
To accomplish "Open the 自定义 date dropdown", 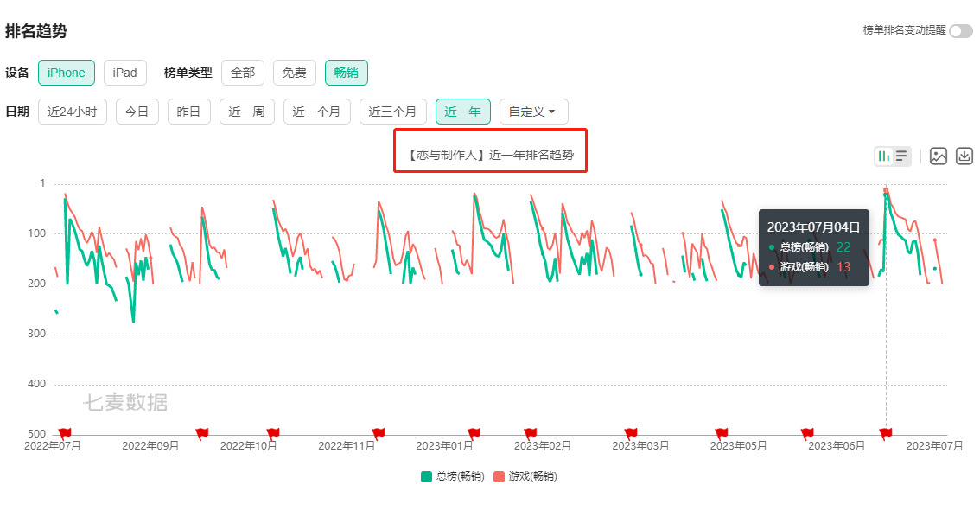I will point(533,112).
